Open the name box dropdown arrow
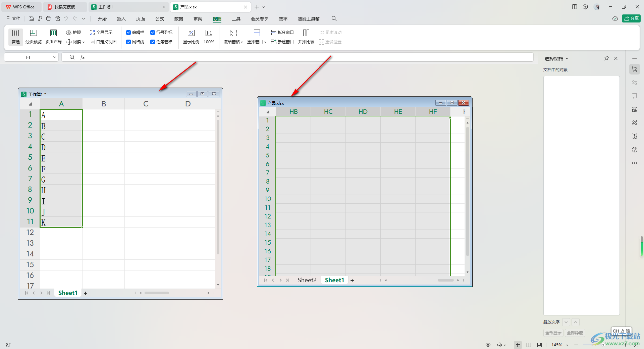Screen dimensions: 644x349 [x=54, y=57]
